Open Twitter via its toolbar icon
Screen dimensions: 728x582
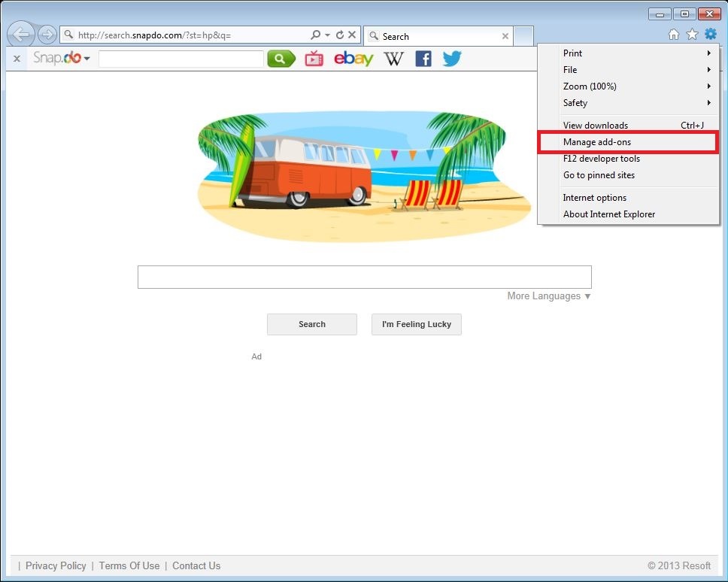[451, 58]
